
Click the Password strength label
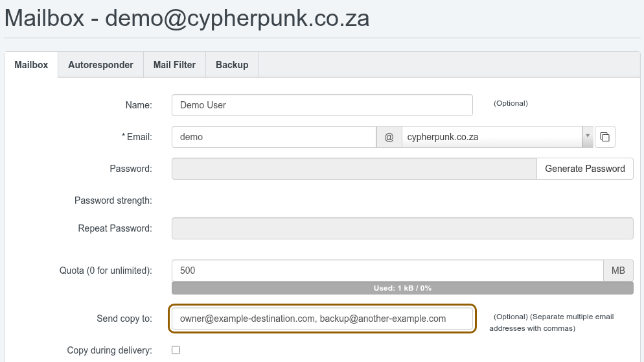[113, 200]
